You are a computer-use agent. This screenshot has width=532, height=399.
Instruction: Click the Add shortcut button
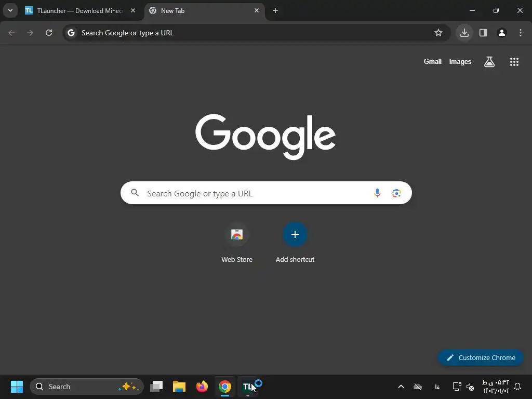pyautogui.click(x=295, y=243)
